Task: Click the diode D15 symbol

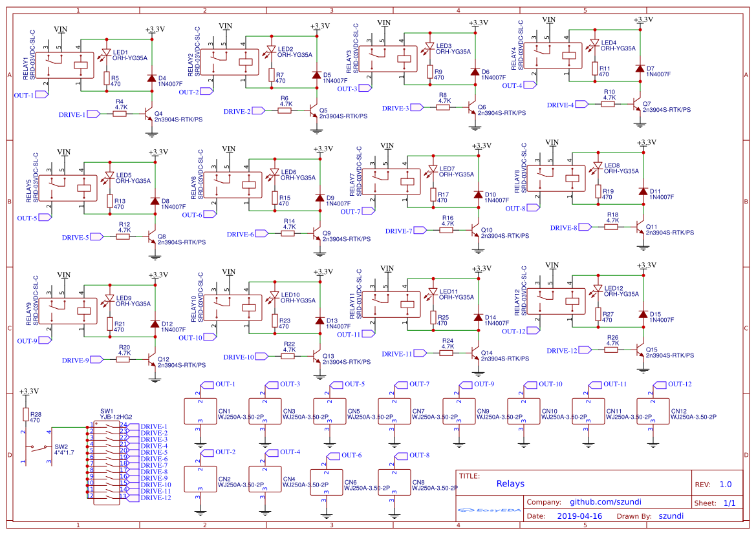Action: coord(642,313)
